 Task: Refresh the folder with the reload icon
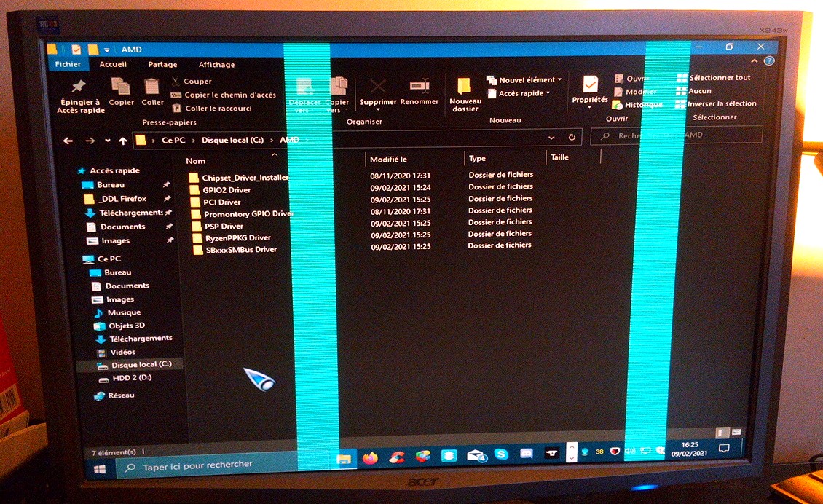572,137
